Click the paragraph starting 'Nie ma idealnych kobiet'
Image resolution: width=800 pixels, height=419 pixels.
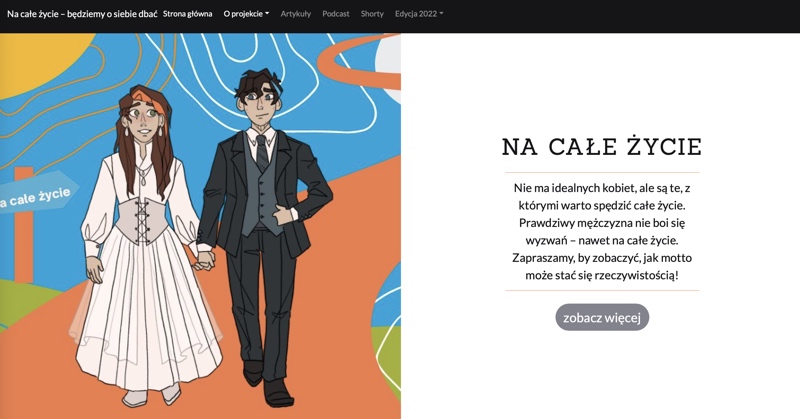point(602,232)
